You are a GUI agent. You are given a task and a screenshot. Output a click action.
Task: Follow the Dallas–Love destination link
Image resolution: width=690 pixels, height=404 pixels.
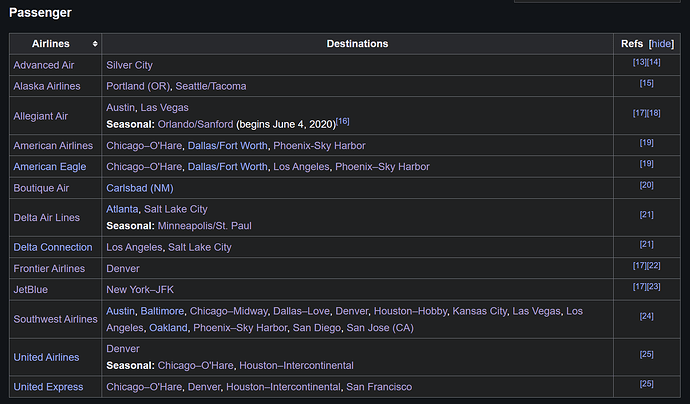(301, 311)
